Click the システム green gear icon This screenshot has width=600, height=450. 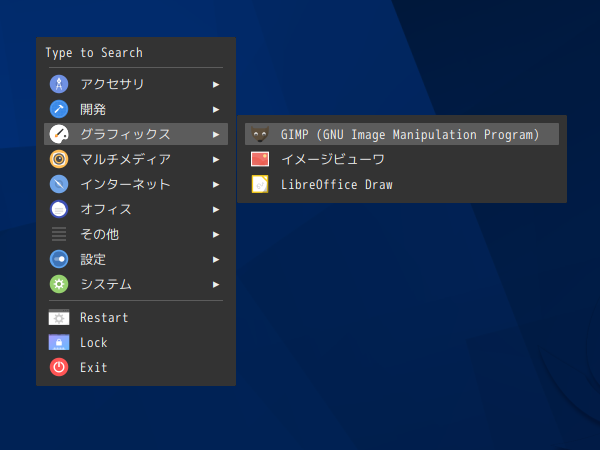(59, 284)
